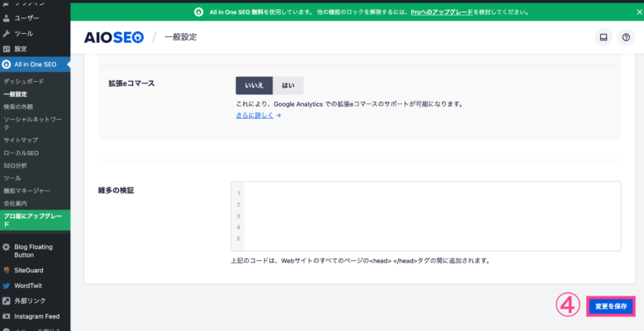Follow the さらに詳しく link
The width and height of the screenshot is (644, 331).
(254, 116)
